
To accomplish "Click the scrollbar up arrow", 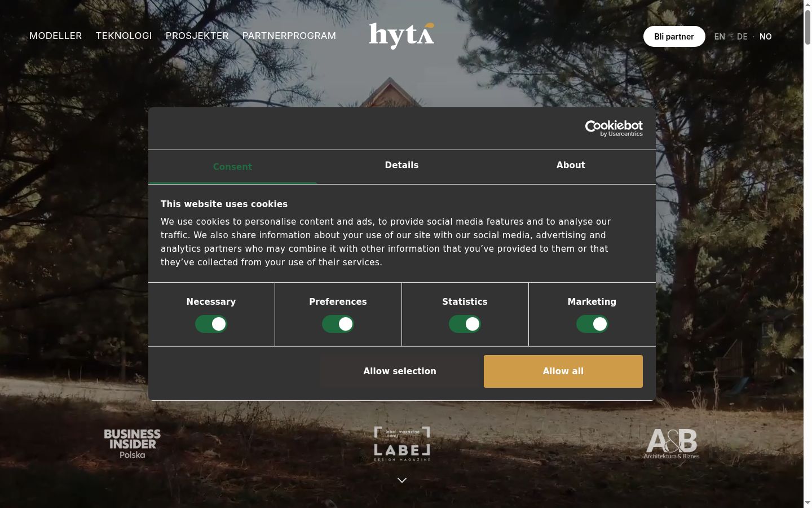I will (x=807, y=4).
